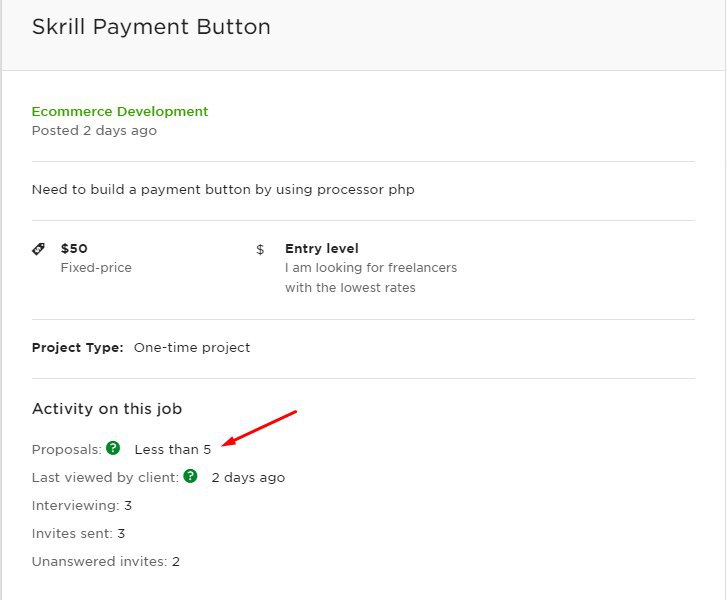Click the Proposals: label

[67, 449]
